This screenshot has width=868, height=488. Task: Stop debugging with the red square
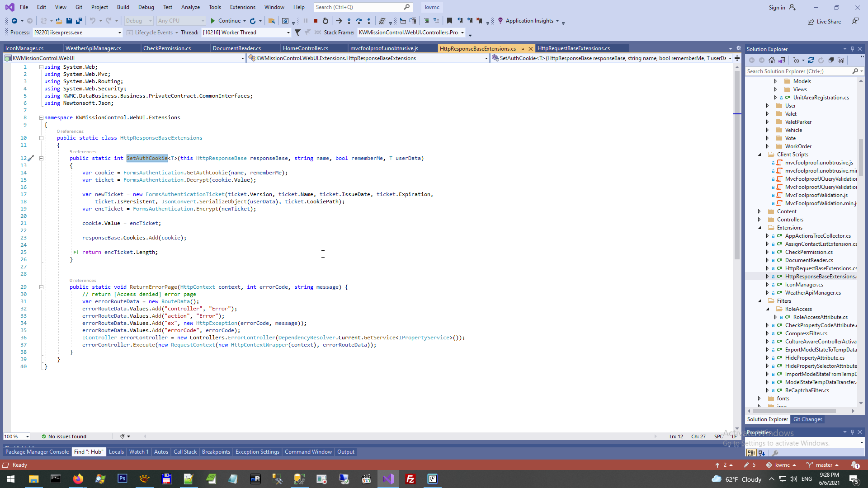316,21
